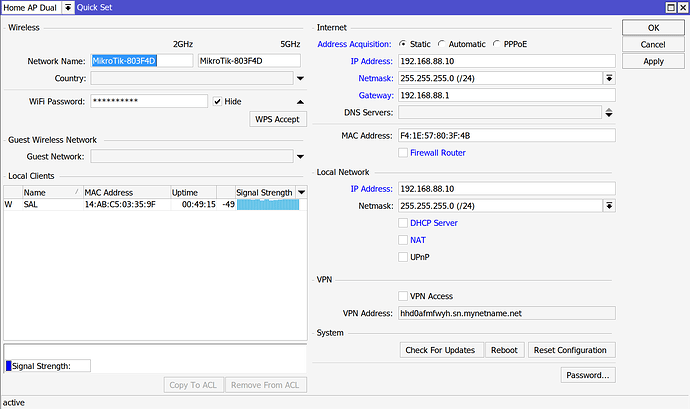This screenshot has width=690, height=409.
Task: Expand the Country dropdown list
Action: tap(300, 78)
